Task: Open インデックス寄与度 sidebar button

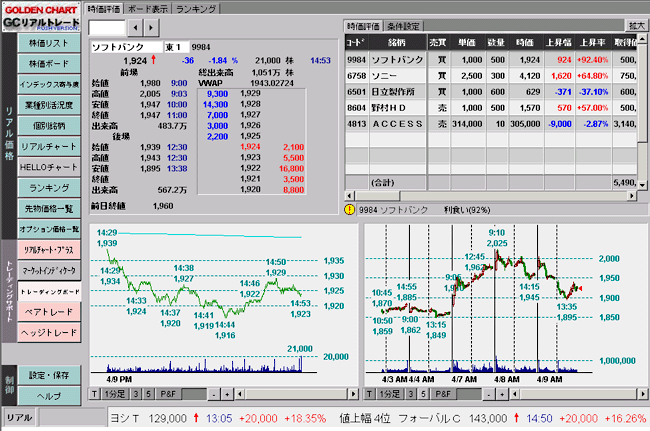Action: click(49, 85)
